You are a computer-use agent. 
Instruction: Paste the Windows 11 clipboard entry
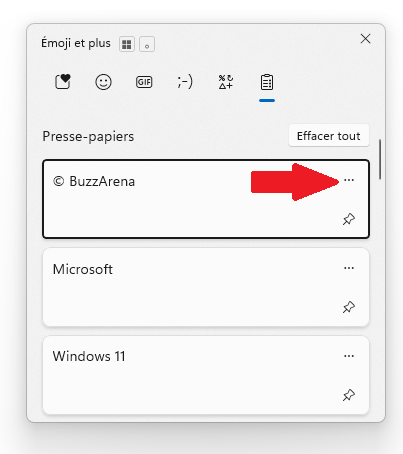[x=206, y=375]
